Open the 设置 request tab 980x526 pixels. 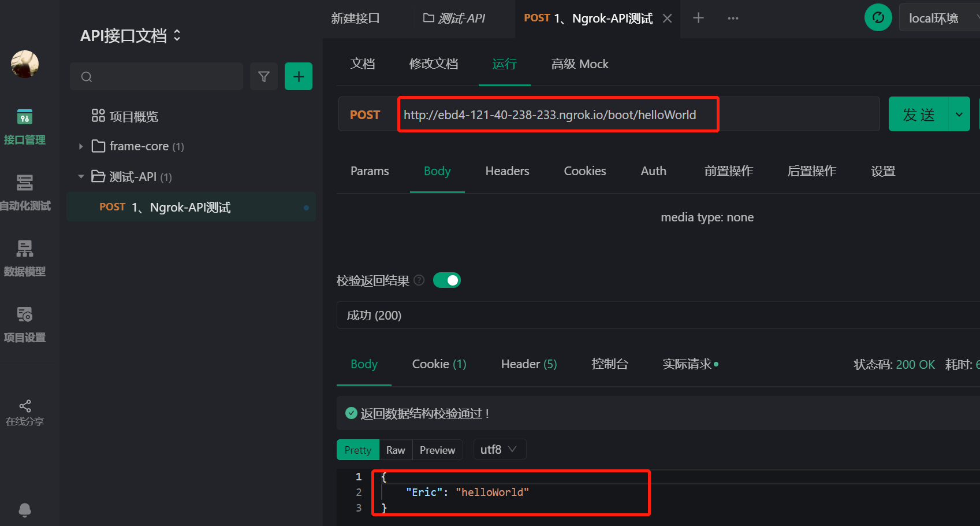[x=883, y=171]
